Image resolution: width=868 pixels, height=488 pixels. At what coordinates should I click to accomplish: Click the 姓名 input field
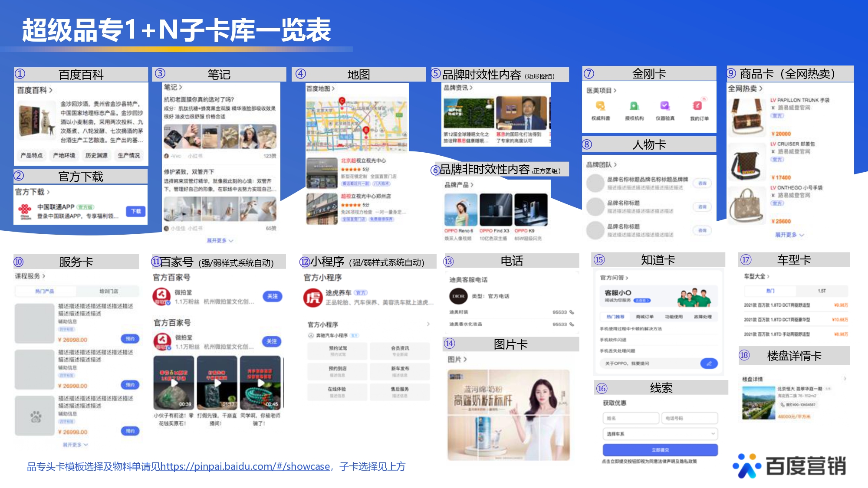point(630,418)
